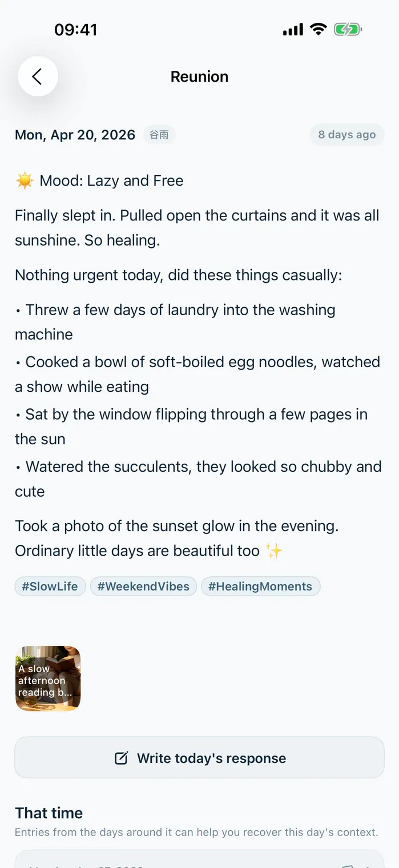Screen dimensions: 399x868
Task: Tap the pencil icon on the response button
Action: (121, 758)
